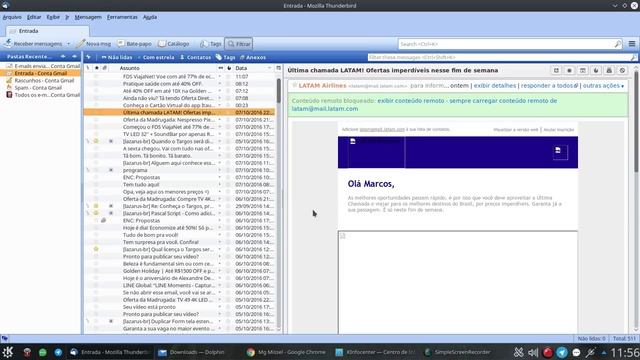Expand the '[lazarus-br] Quando o Targos' thread

point(88,141)
